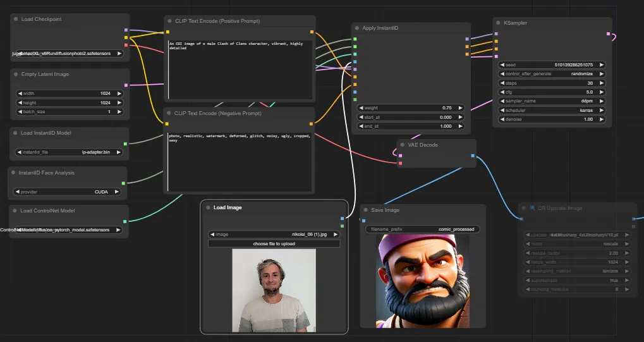Collapse the Load ControlNet Model node dot
The width and height of the screenshot is (644, 342).
click(15, 211)
